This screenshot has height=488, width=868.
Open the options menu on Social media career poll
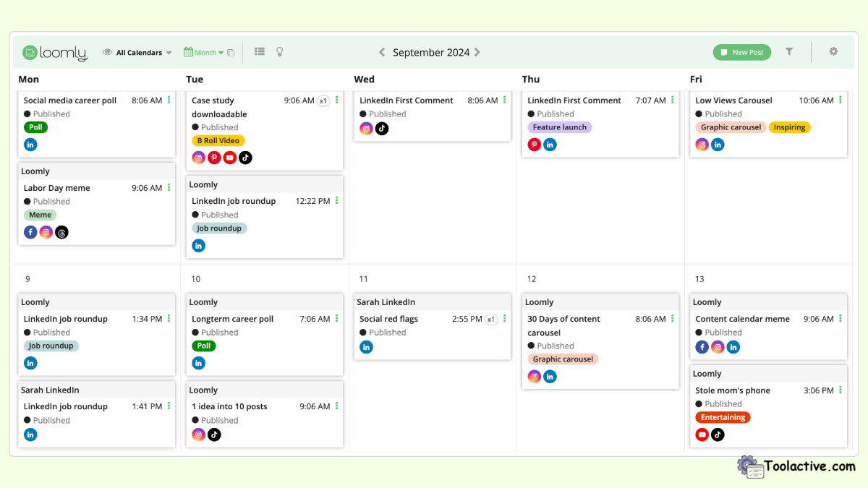click(169, 100)
